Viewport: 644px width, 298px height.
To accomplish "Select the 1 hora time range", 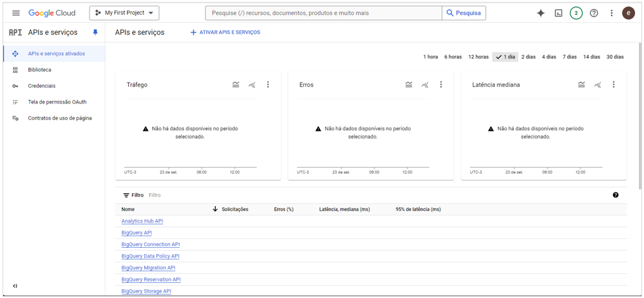I will click(x=430, y=57).
